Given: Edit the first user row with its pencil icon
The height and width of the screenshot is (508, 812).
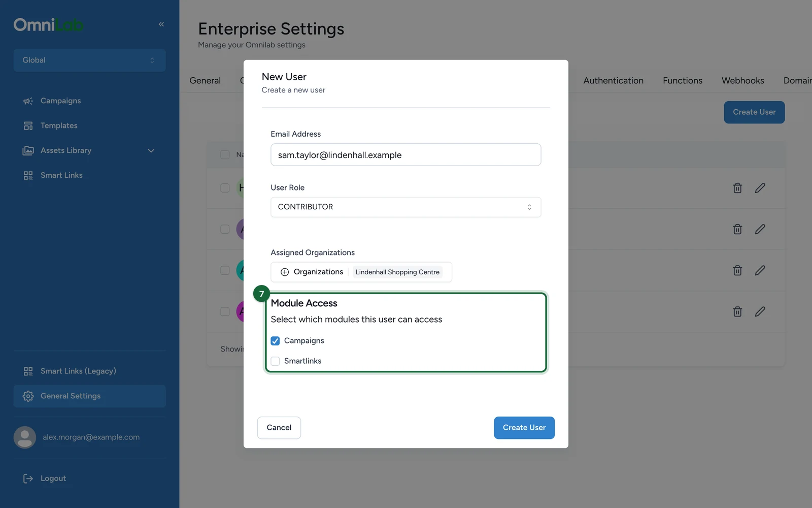Looking at the screenshot, I should (760, 188).
